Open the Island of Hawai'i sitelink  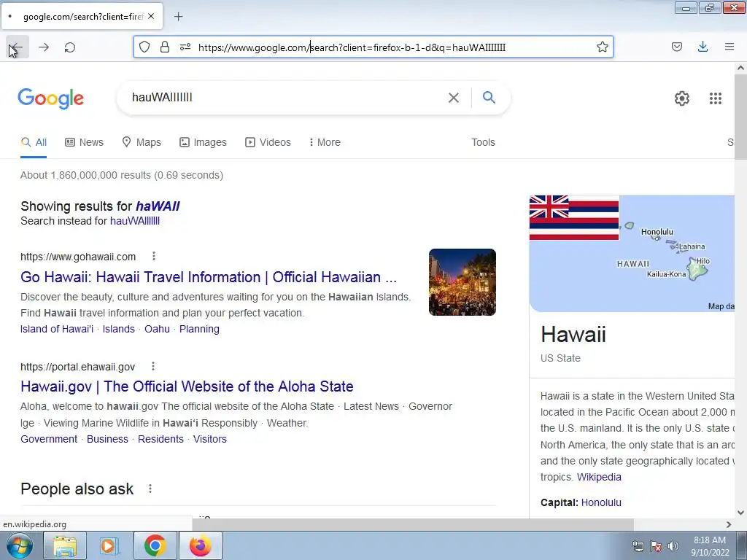57,329
